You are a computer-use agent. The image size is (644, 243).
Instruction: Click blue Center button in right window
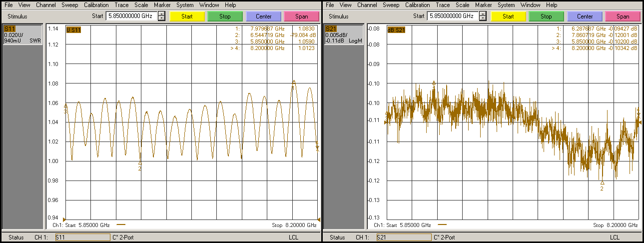(x=585, y=16)
